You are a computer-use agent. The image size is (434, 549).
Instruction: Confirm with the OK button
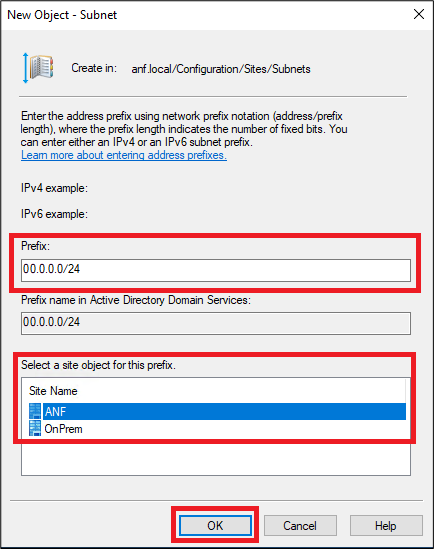(215, 526)
